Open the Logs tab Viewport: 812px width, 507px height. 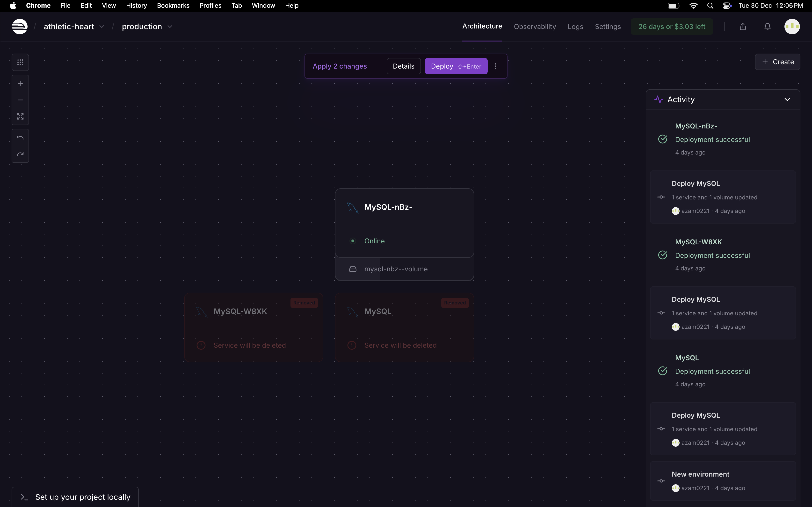(x=575, y=27)
